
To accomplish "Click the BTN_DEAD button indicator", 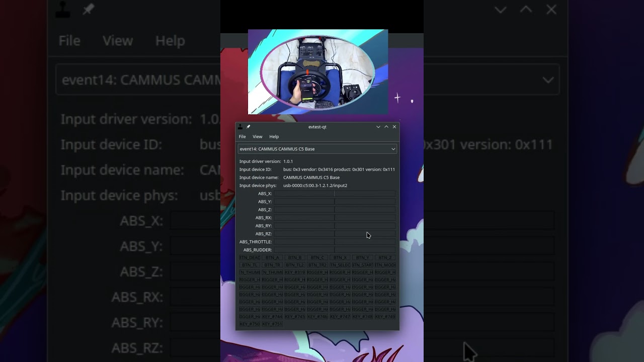I will pyautogui.click(x=250, y=258).
